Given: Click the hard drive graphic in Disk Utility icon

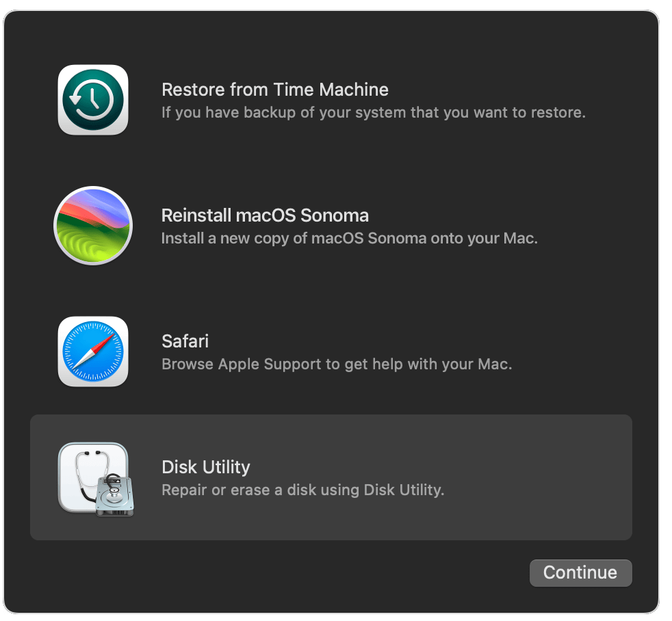Looking at the screenshot, I should click(114, 494).
